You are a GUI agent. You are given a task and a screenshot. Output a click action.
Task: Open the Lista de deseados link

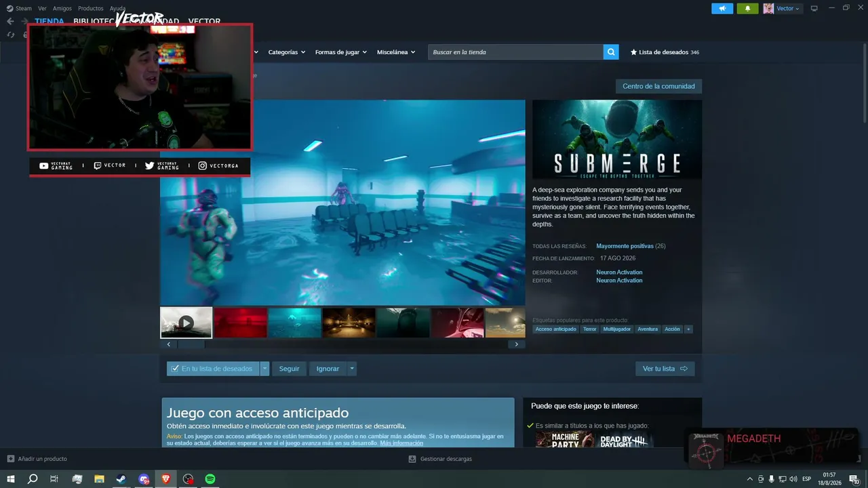(665, 52)
